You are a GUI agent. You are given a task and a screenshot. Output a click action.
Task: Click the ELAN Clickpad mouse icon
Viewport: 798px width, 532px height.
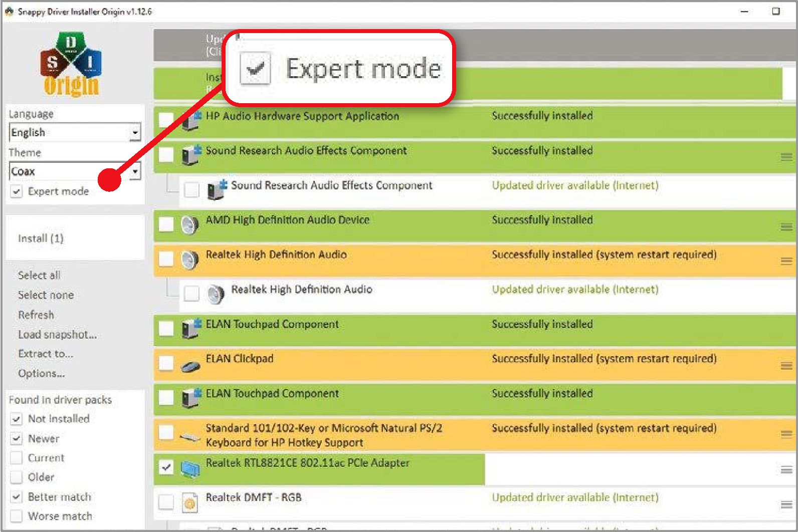190,367
